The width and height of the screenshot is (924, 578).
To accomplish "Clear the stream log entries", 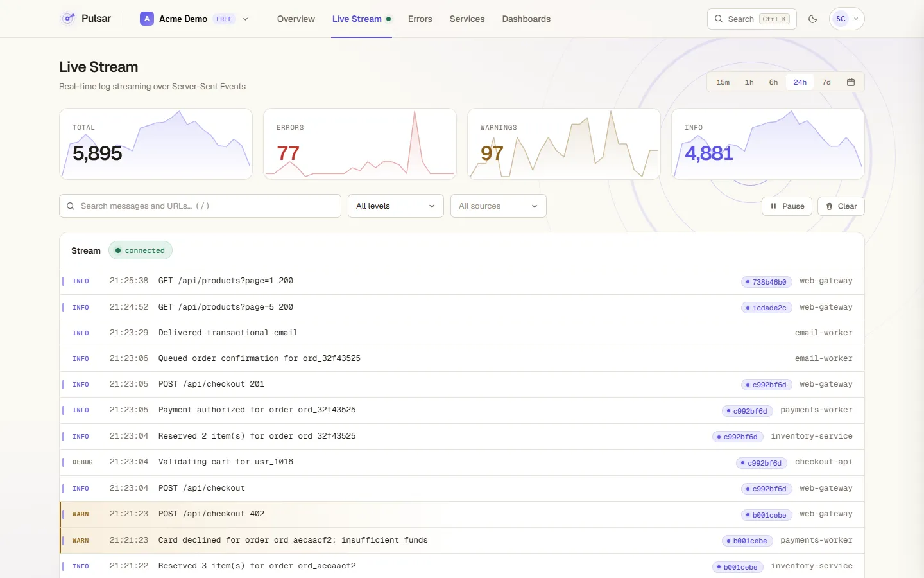I will 841,206.
